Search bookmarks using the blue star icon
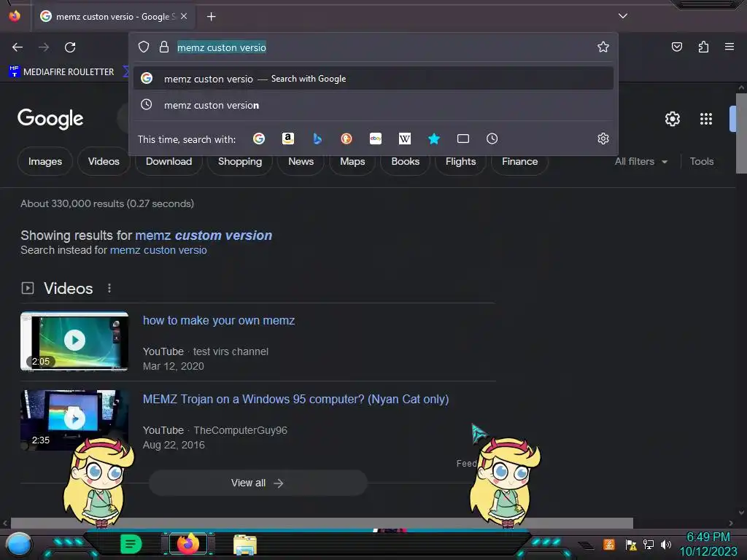 tap(433, 139)
